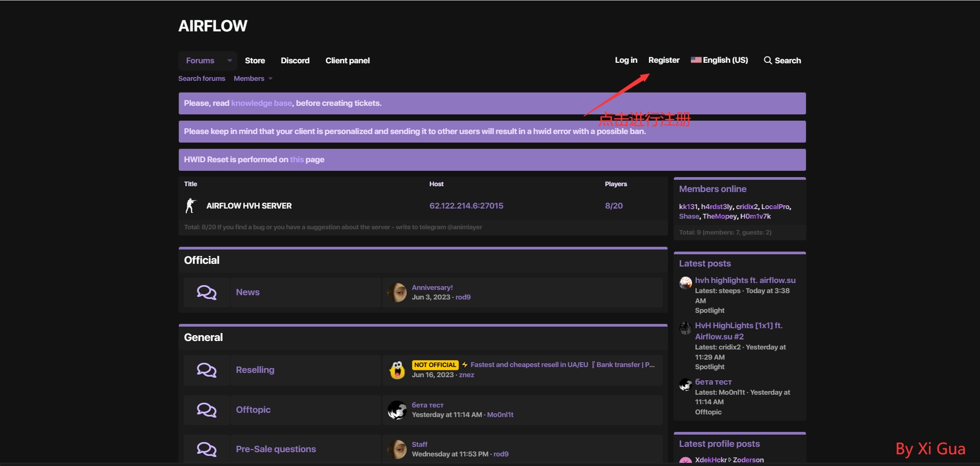Viewport: 980px width, 466px height.
Task: Expand the Forums dropdown arrow
Action: 229,61
